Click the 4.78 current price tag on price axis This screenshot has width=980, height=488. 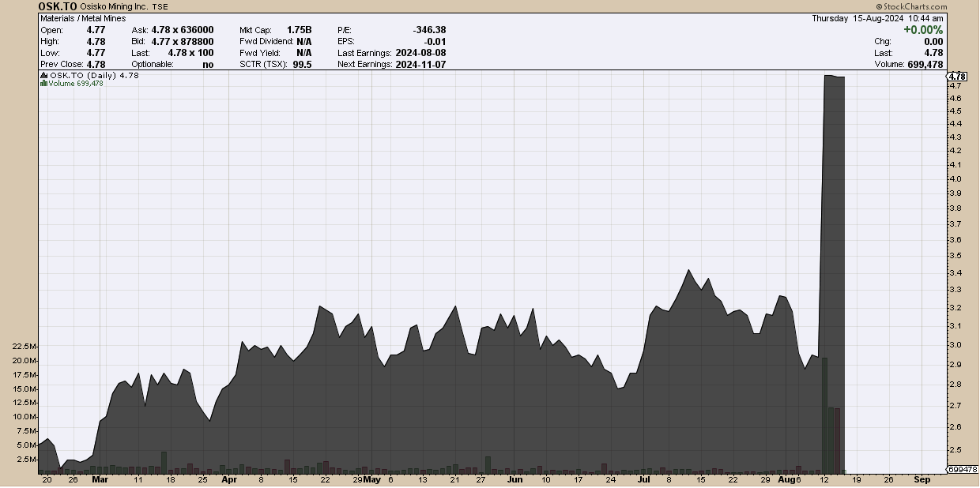[x=957, y=76]
